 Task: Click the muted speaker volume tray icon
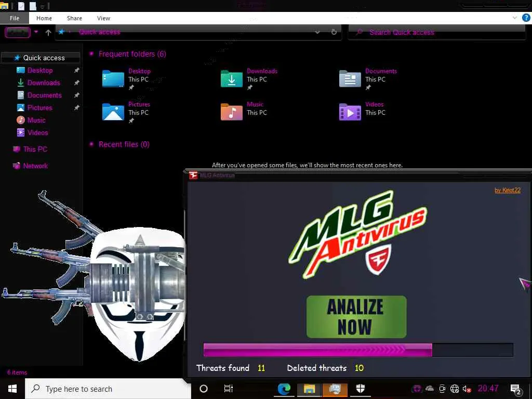pyautogui.click(x=467, y=389)
